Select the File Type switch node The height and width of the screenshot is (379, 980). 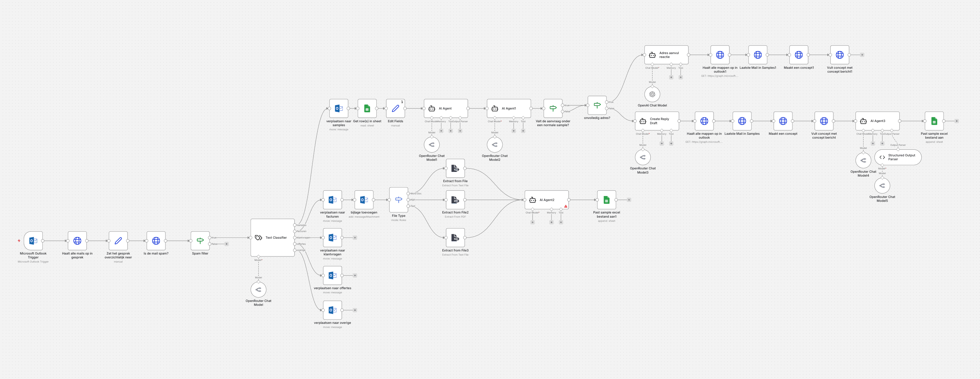399,200
